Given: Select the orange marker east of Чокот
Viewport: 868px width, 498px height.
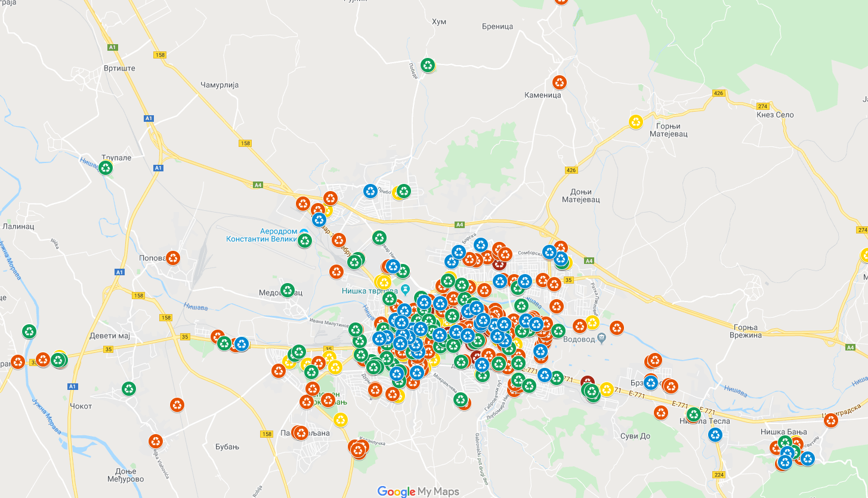Looking at the screenshot, I should (177, 404).
